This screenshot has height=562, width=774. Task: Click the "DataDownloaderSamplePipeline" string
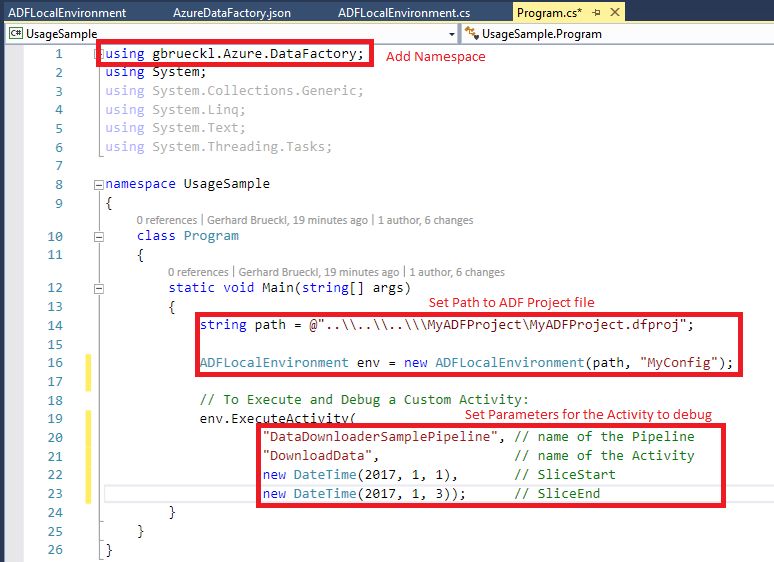pos(380,437)
